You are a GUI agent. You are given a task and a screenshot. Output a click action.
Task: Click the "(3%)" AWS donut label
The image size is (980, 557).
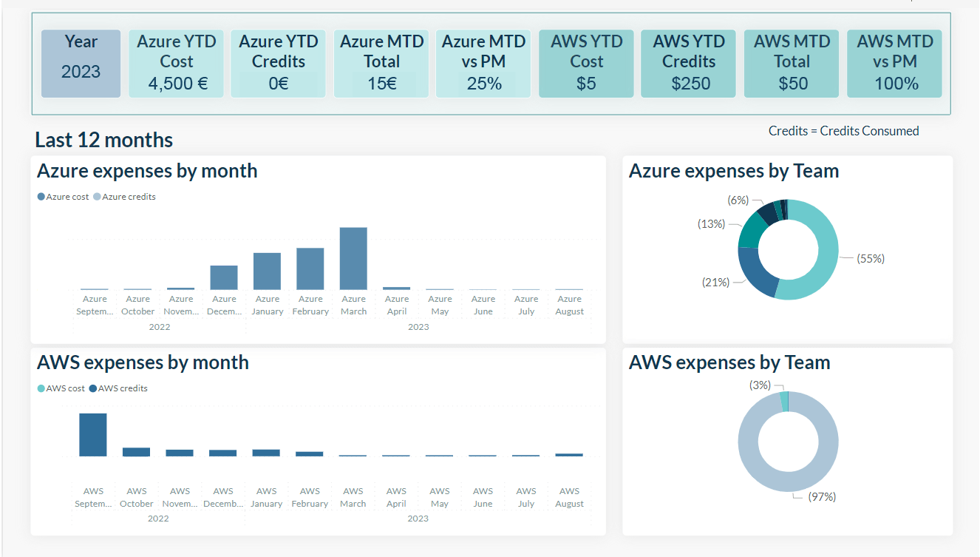click(x=760, y=385)
